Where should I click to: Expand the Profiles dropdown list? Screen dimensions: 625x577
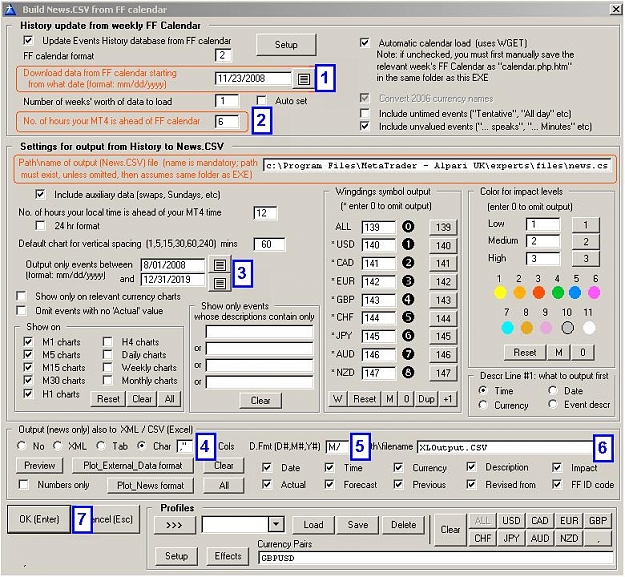pyautogui.click(x=276, y=524)
